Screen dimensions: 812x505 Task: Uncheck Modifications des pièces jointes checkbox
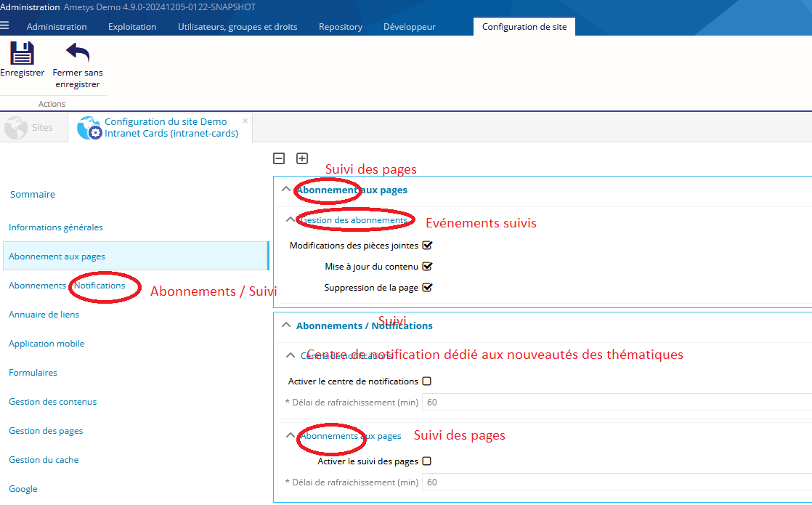click(427, 246)
